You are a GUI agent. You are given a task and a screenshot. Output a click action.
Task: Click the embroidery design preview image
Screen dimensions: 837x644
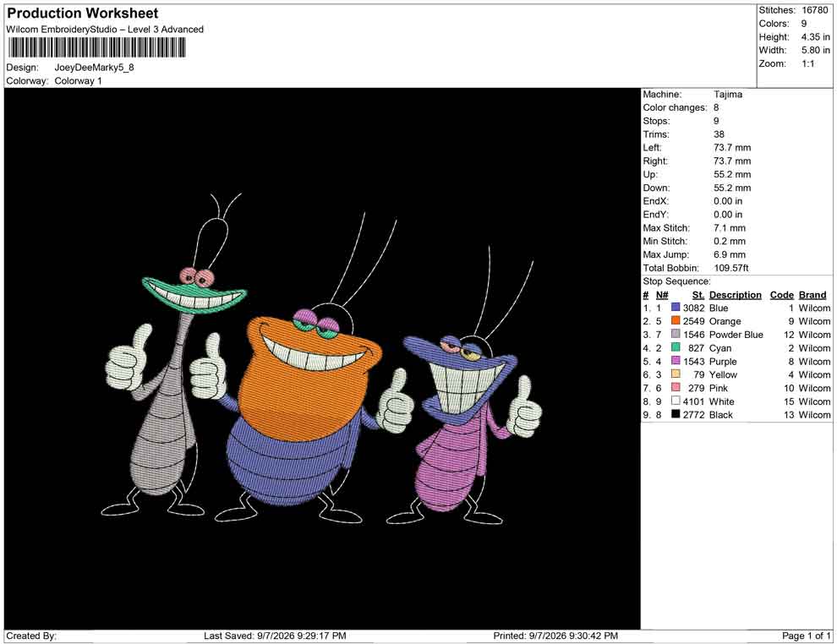(322, 358)
